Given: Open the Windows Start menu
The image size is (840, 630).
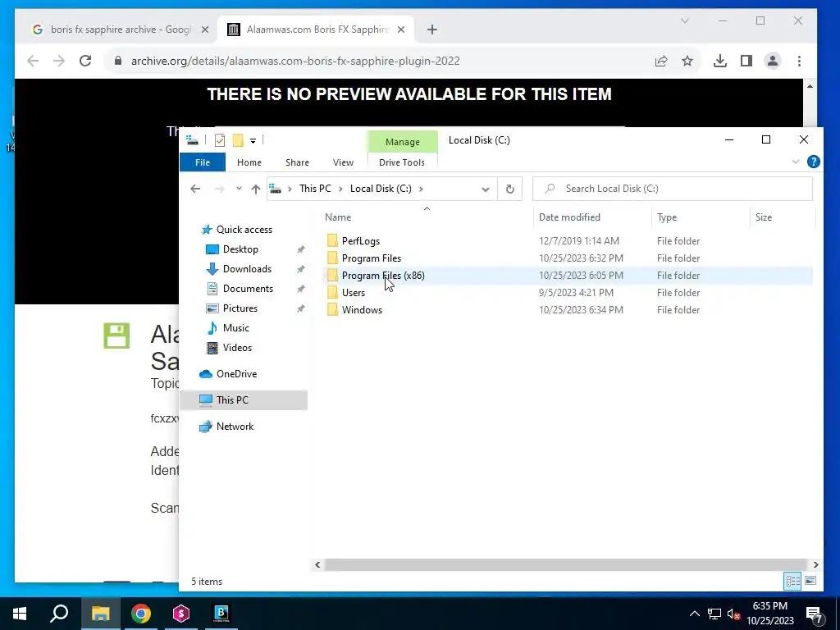Looking at the screenshot, I should click(20, 614).
